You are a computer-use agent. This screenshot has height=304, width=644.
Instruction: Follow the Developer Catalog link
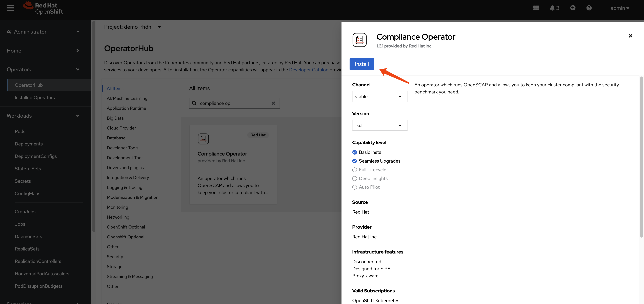(x=309, y=70)
